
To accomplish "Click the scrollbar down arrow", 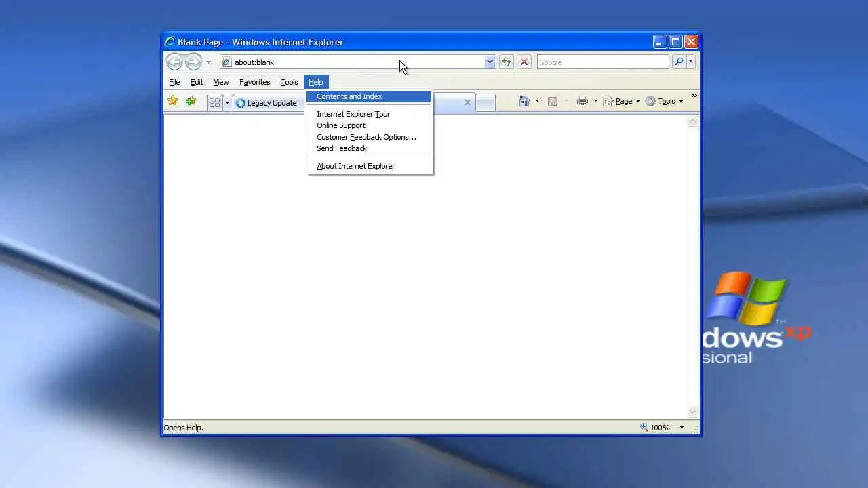I will (x=692, y=411).
